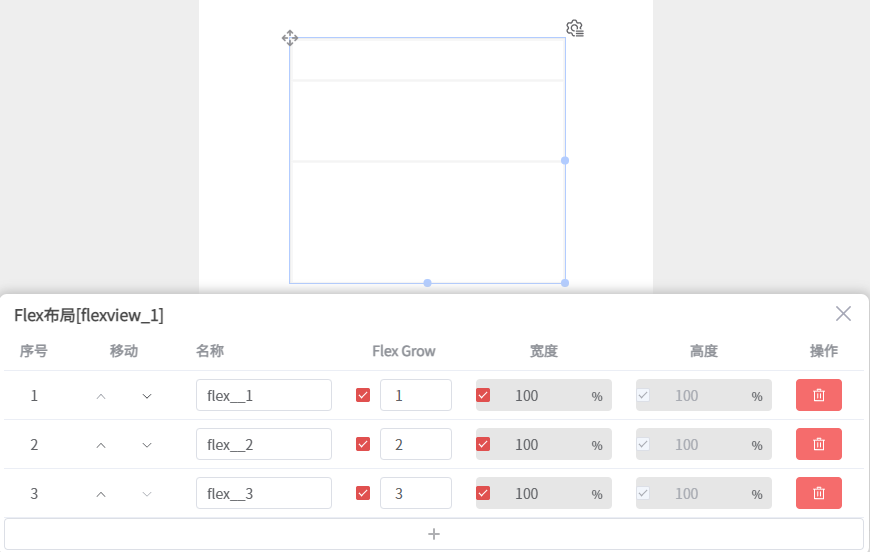Click the flex__1 name input field
This screenshot has height=552, width=870.
tap(264, 395)
